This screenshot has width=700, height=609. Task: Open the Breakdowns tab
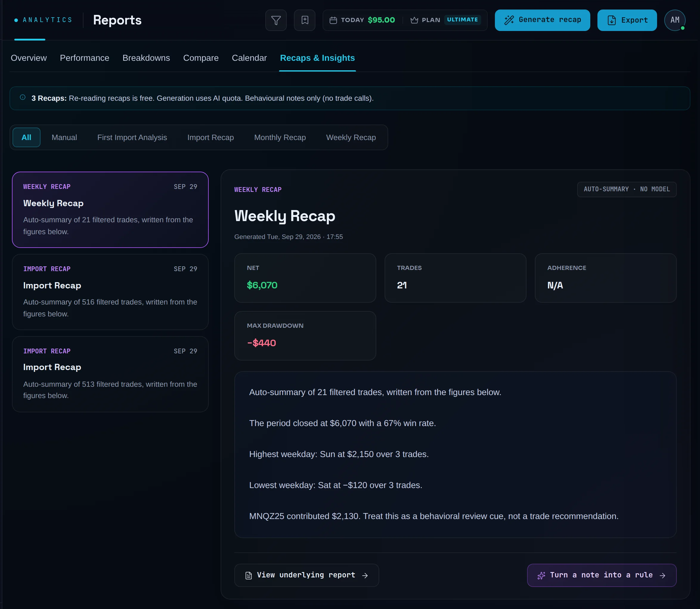(146, 58)
